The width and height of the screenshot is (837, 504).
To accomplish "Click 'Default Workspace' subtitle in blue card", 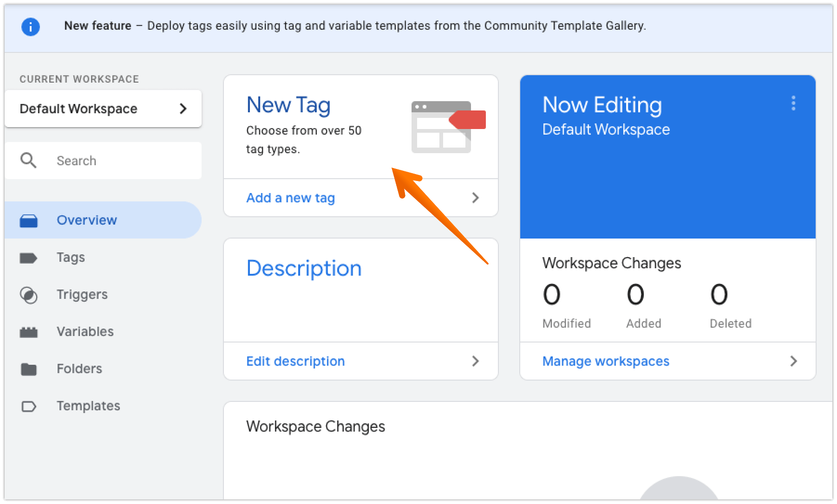I will (x=606, y=129).
